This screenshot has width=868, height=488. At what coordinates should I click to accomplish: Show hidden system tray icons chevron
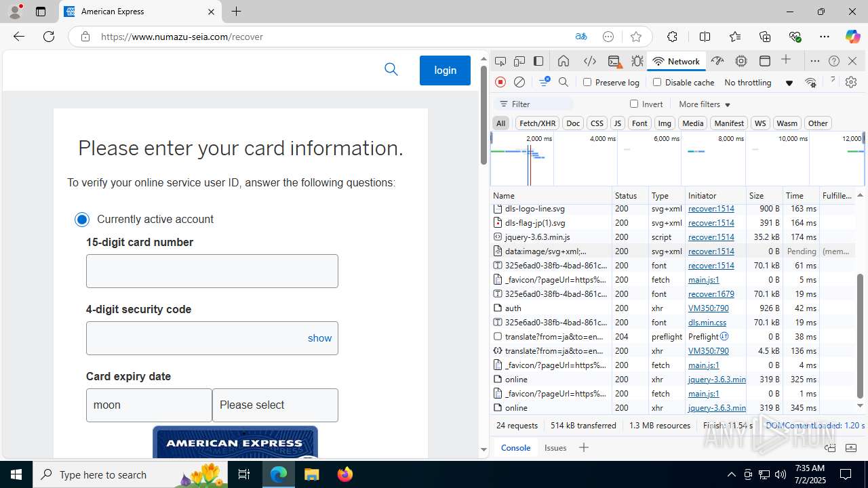point(731,474)
